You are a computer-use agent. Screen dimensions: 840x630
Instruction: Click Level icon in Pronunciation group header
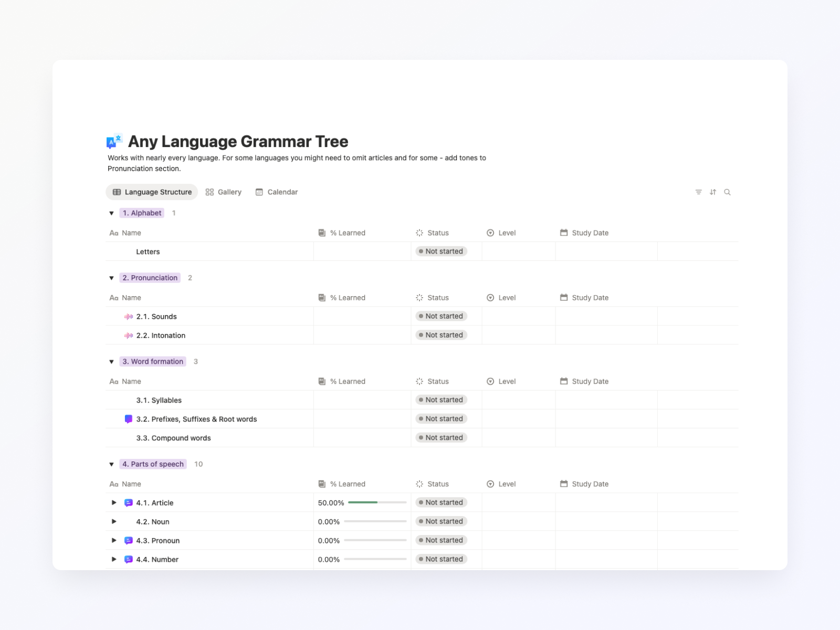point(490,298)
